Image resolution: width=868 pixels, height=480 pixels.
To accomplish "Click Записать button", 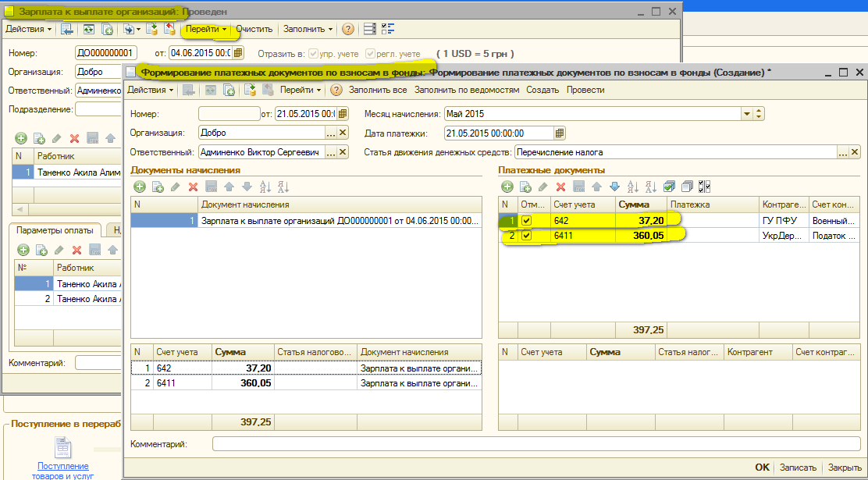I will [x=798, y=468].
